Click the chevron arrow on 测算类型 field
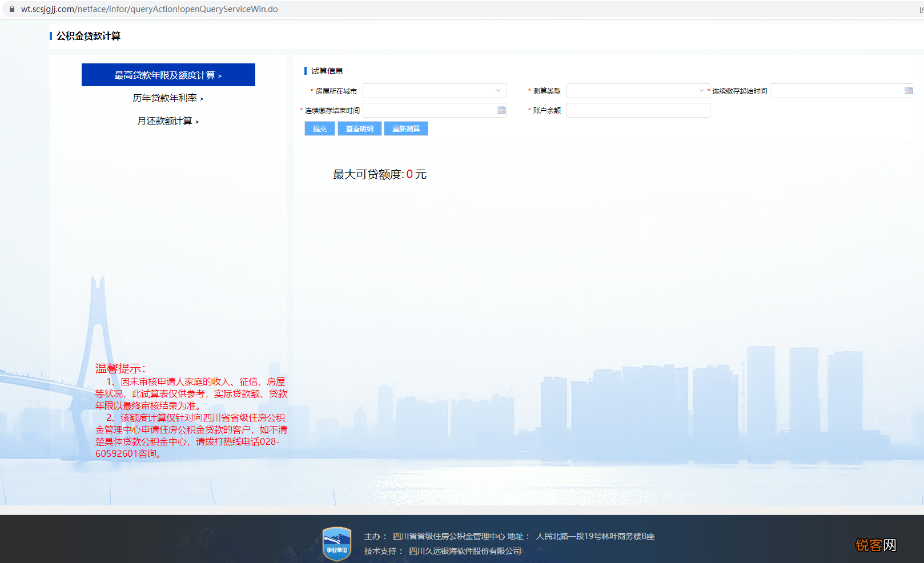 tap(701, 90)
